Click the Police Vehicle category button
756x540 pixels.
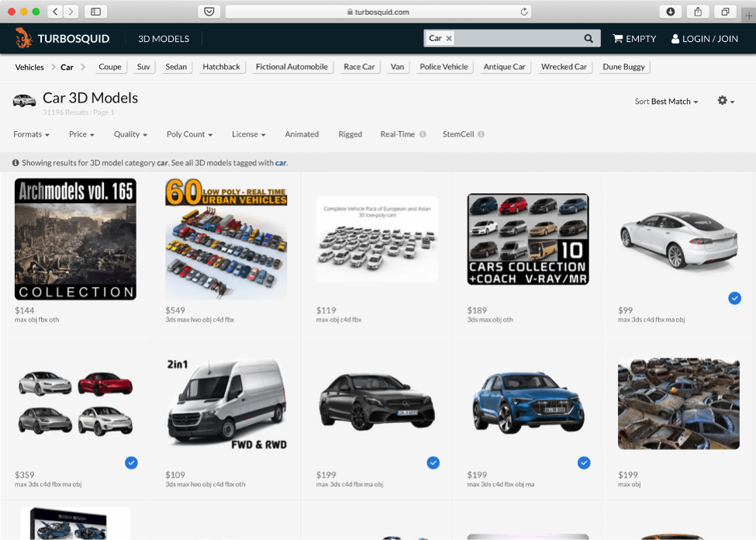tap(444, 67)
